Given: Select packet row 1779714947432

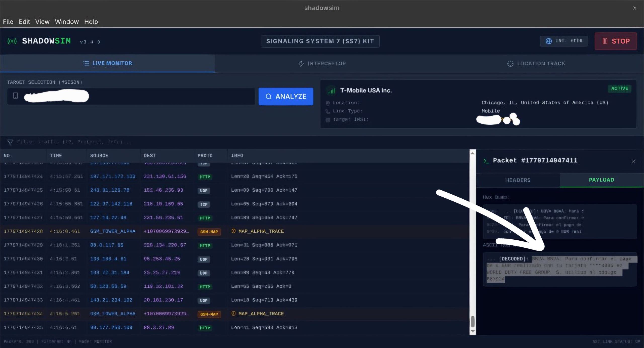Looking at the screenshot, I should click(234, 286).
